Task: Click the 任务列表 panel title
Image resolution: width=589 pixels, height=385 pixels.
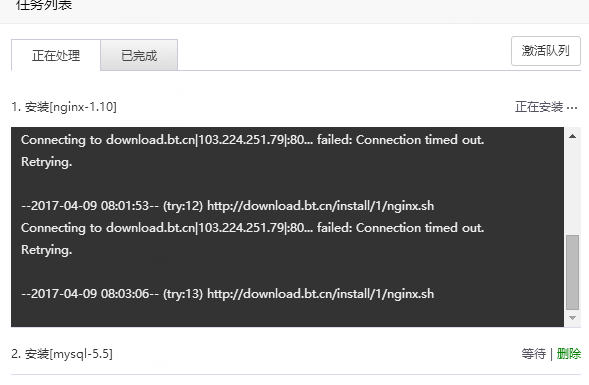Action: pyautogui.click(x=44, y=5)
